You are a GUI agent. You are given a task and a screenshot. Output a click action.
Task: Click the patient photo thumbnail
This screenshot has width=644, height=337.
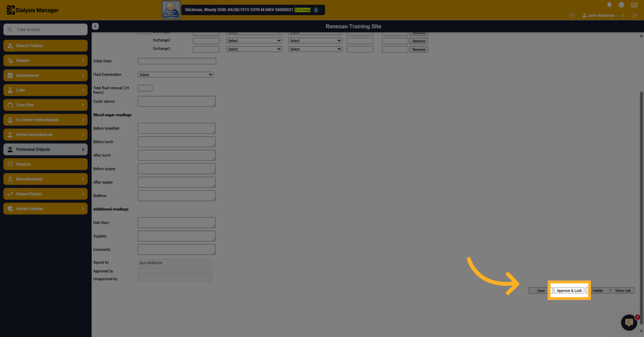pyautogui.click(x=171, y=10)
